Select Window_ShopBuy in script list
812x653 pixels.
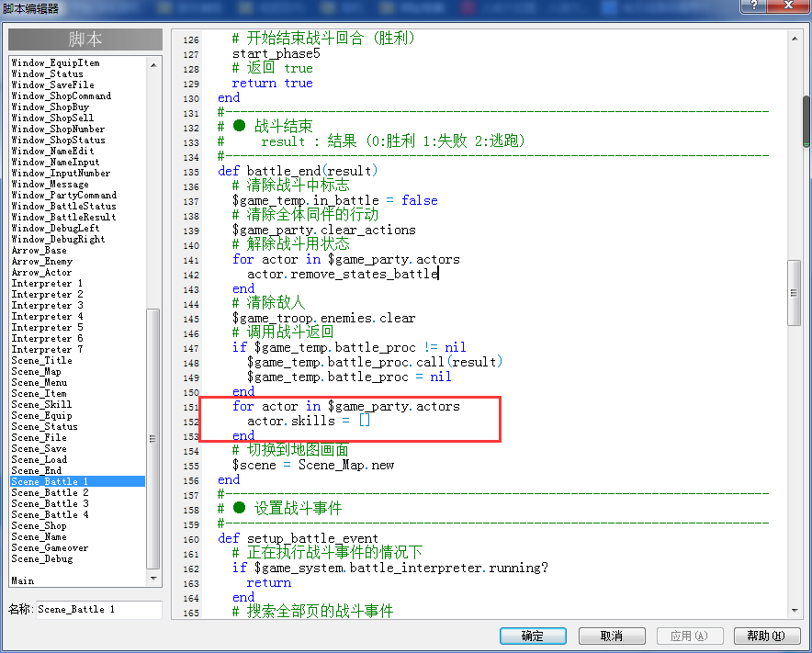point(51,107)
